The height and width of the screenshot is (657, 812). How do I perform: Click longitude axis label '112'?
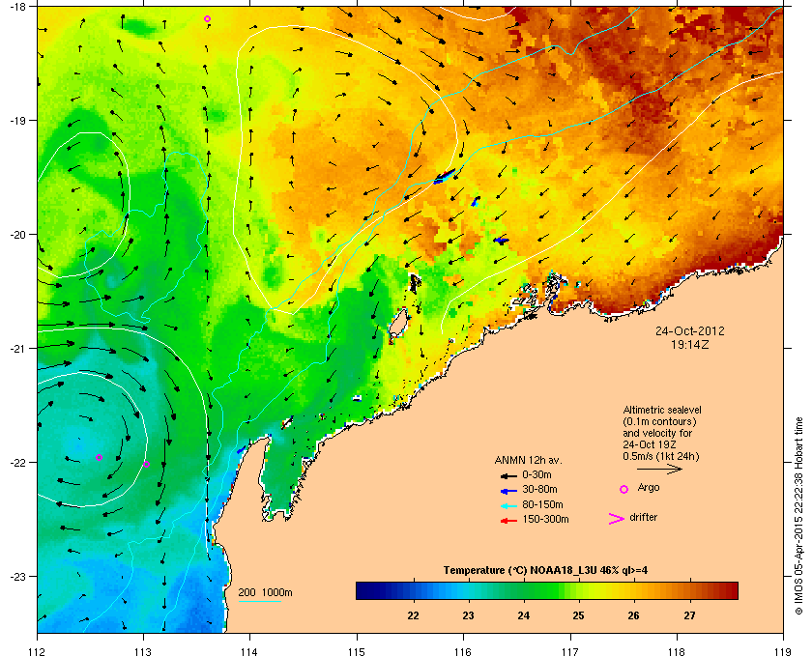point(38,652)
